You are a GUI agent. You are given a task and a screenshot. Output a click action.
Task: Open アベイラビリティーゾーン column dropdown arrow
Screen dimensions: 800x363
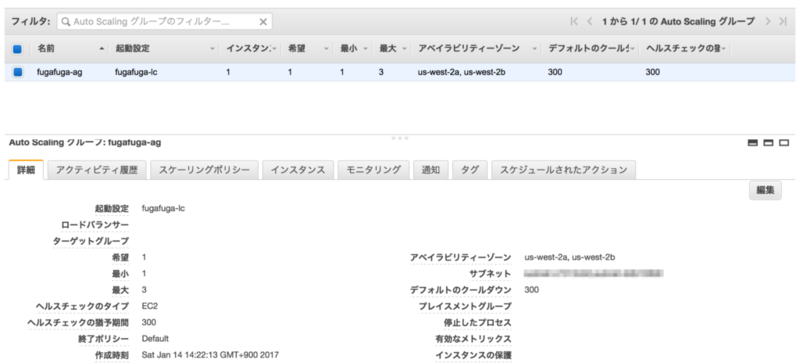point(535,50)
